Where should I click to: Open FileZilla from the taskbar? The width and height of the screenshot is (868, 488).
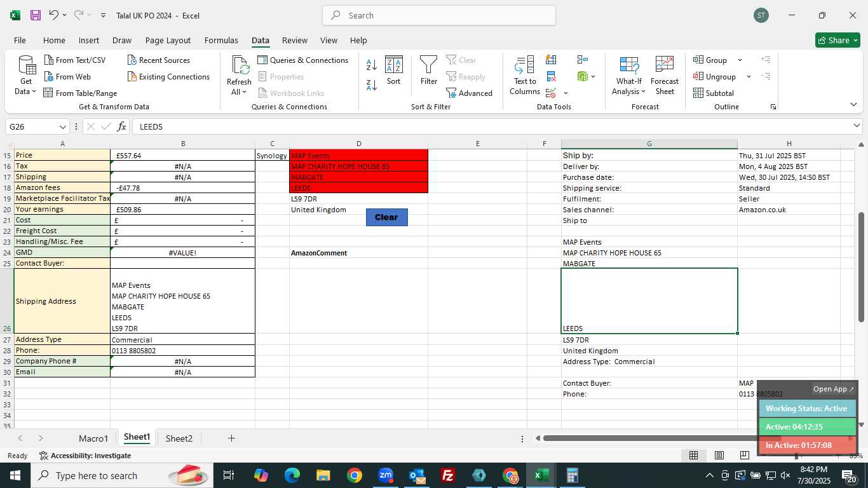[448, 475]
